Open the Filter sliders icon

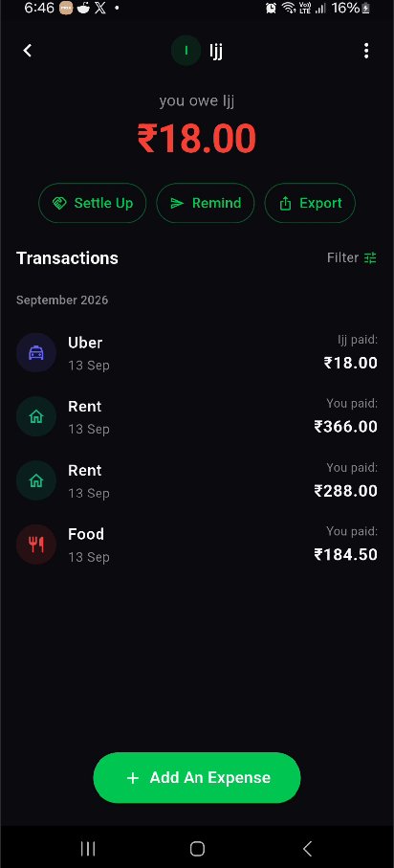(x=370, y=257)
